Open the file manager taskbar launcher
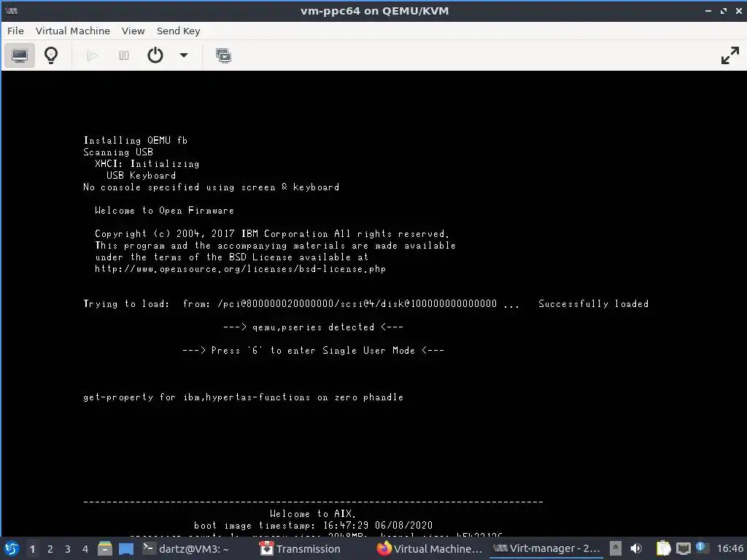Screen dimensions: 747x560 pyautogui.click(x=105, y=549)
